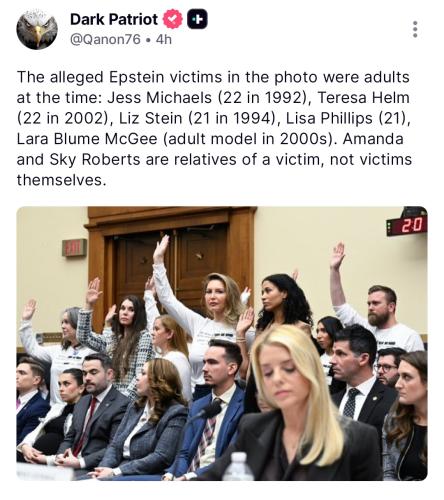Select the name Lara Blume McGee
The width and height of the screenshot is (444, 500).
pyautogui.click(x=87, y=139)
